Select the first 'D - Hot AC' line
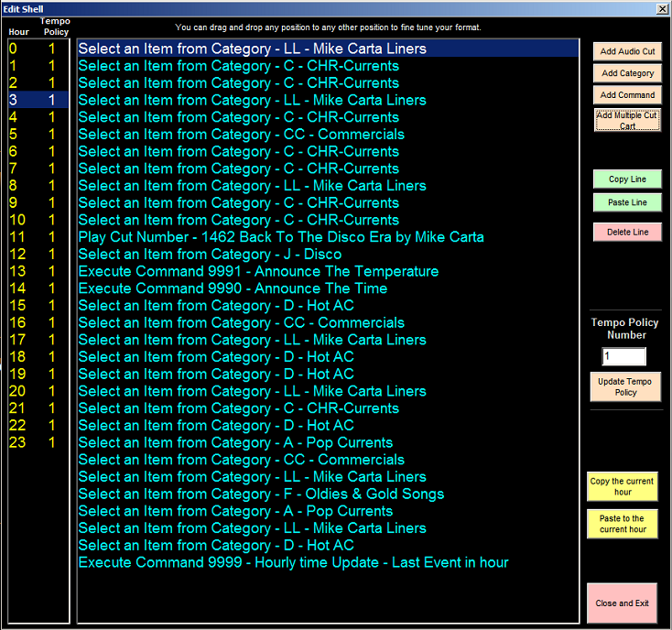This screenshot has width=672, height=630. (328, 306)
